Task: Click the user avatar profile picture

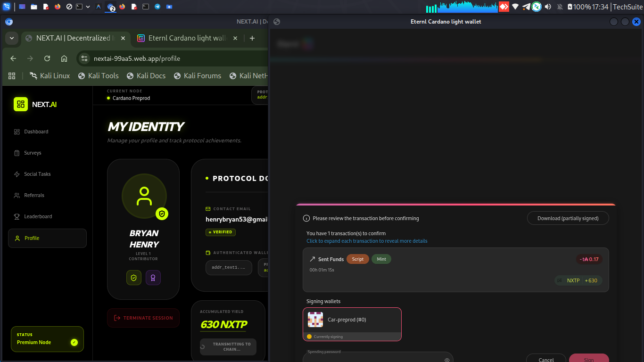Action: point(144,196)
